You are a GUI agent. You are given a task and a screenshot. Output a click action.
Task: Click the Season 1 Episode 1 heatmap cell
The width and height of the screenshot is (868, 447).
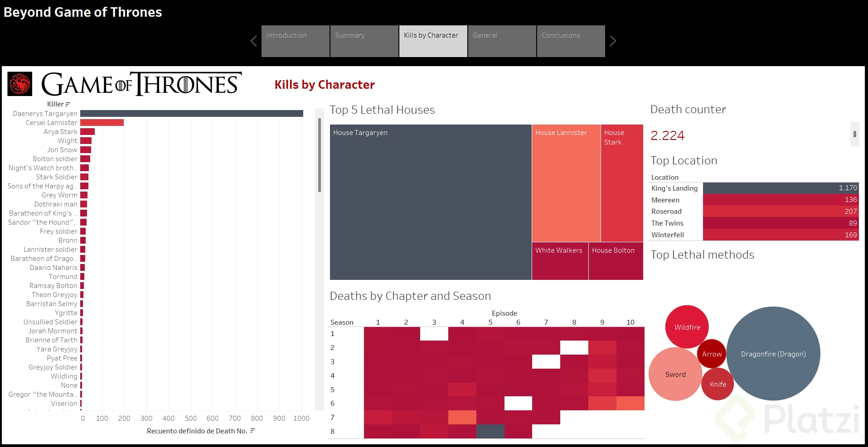378,334
